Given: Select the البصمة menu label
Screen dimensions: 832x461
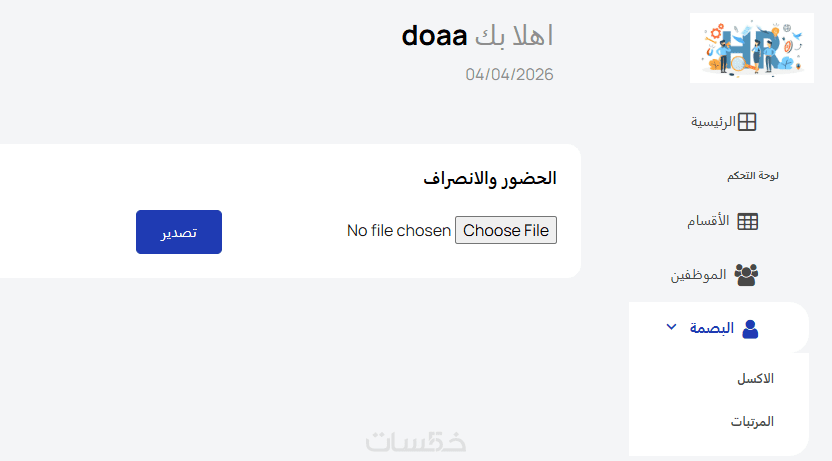Looking at the screenshot, I should click(x=712, y=328).
